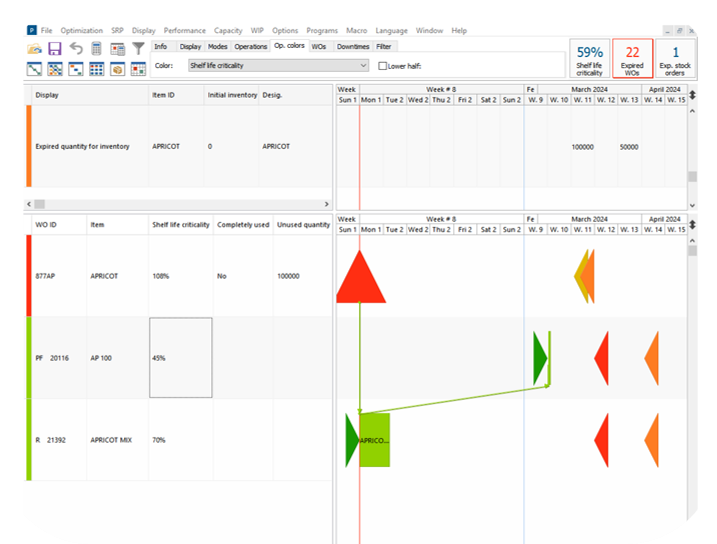This screenshot has width=717, height=544.
Task: Click the calendar icon next to calculator
Action: [118, 48]
